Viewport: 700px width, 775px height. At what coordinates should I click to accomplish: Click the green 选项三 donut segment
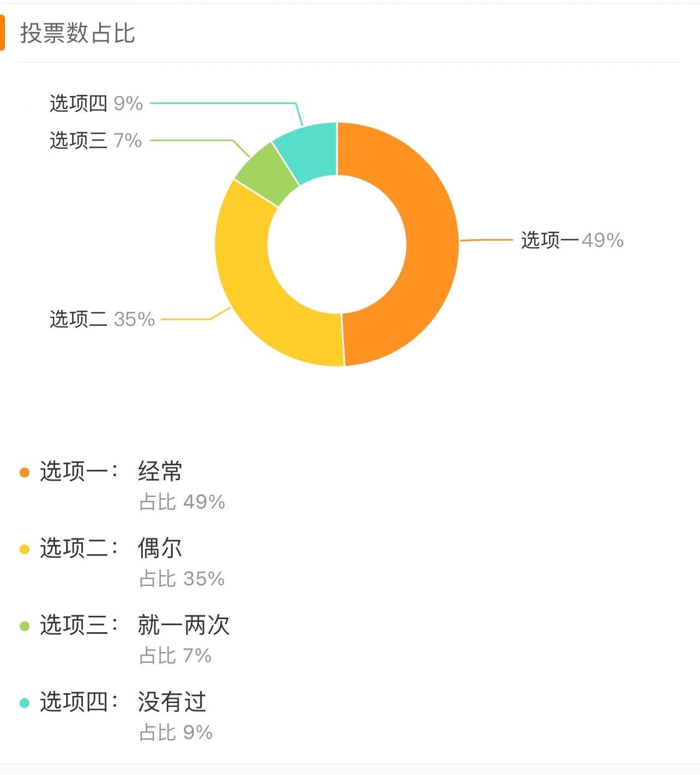tap(267, 173)
